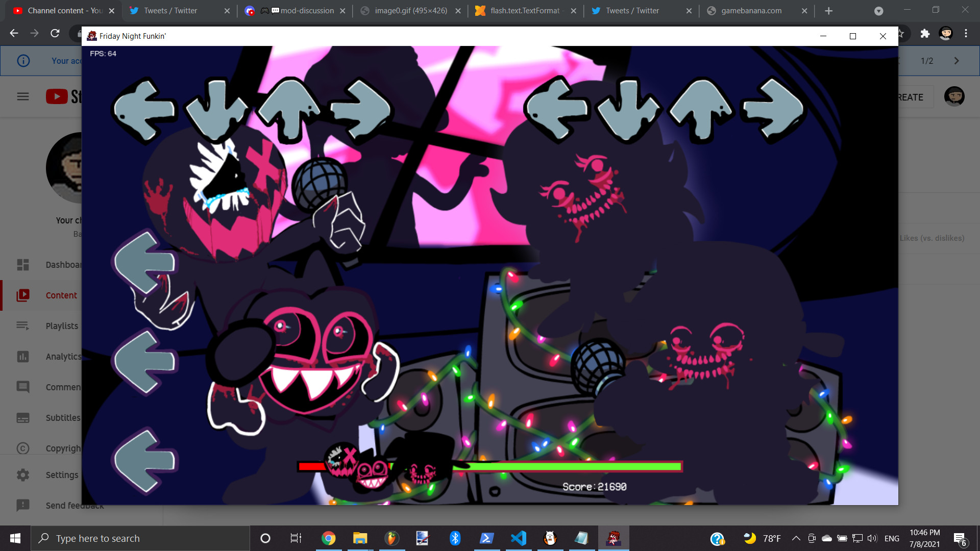Click the Analytics bar chart icon

pos(23,357)
